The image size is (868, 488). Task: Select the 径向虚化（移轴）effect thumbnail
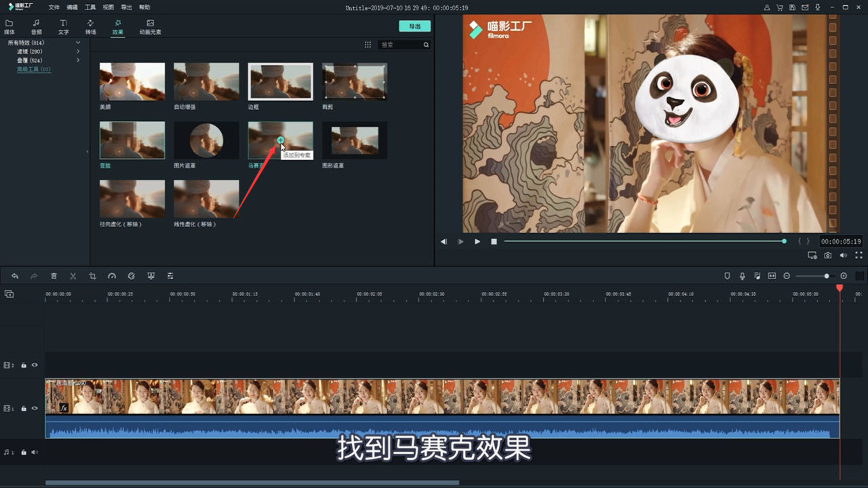(132, 199)
